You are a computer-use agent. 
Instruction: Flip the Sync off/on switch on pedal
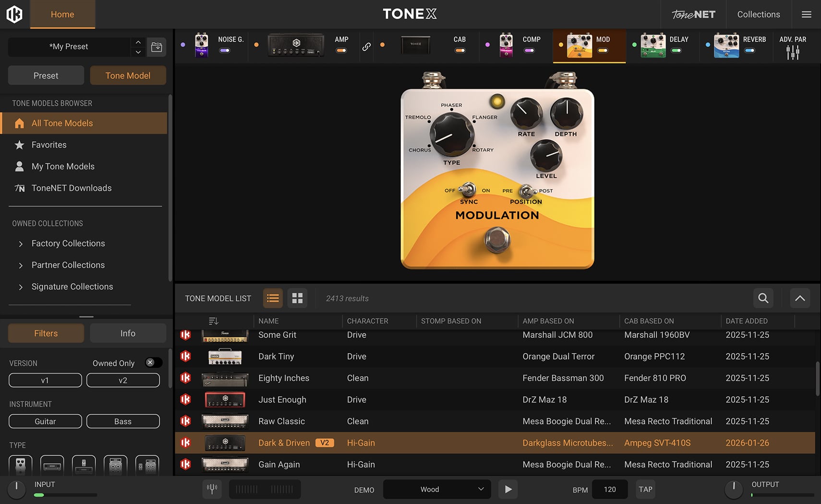(468, 190)
